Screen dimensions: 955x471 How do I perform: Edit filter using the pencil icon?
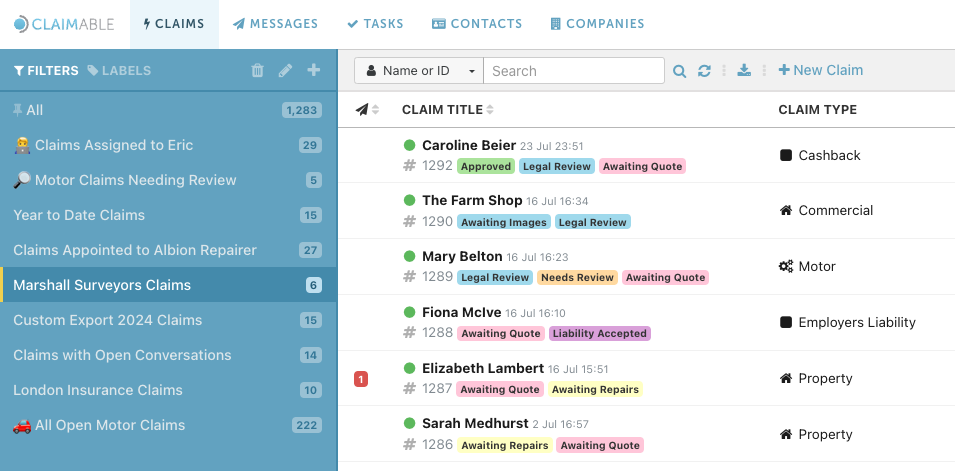tap(285, 71)
